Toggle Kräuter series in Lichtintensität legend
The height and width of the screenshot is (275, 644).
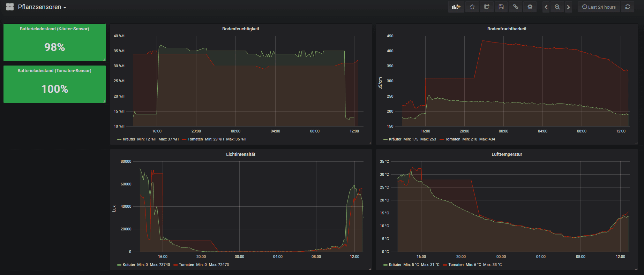click(129, 265)
